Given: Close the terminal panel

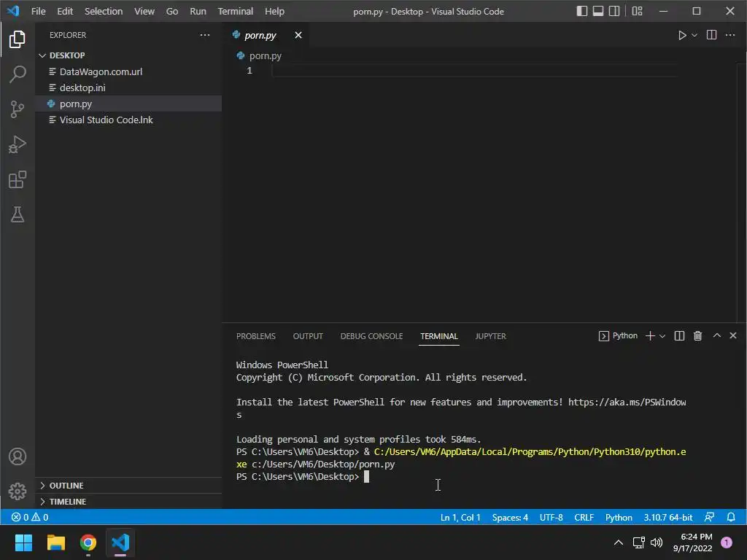Looking at the screenshot, I should click(x=733, y=335).
